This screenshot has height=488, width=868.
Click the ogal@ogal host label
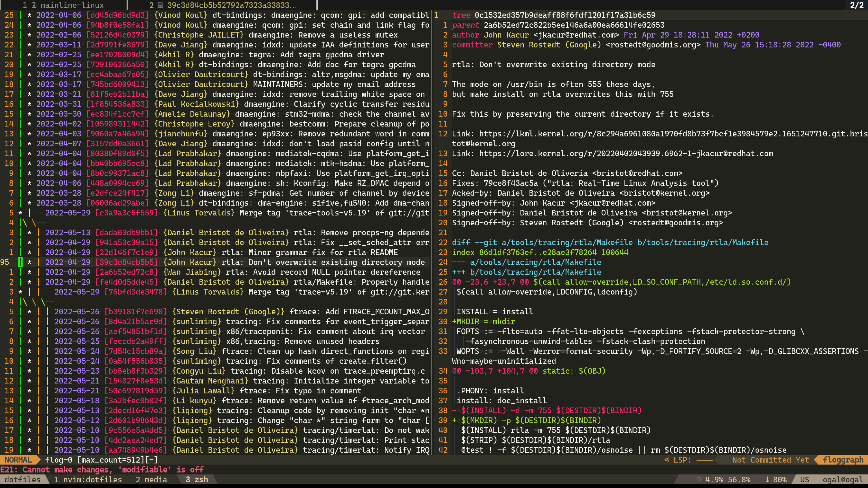click(x=843, y=480)
